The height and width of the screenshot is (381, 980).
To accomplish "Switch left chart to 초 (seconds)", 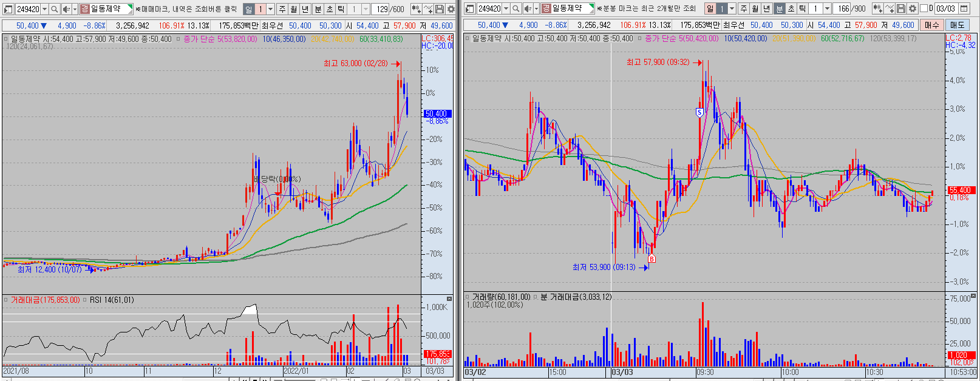I will click(329, 9).
